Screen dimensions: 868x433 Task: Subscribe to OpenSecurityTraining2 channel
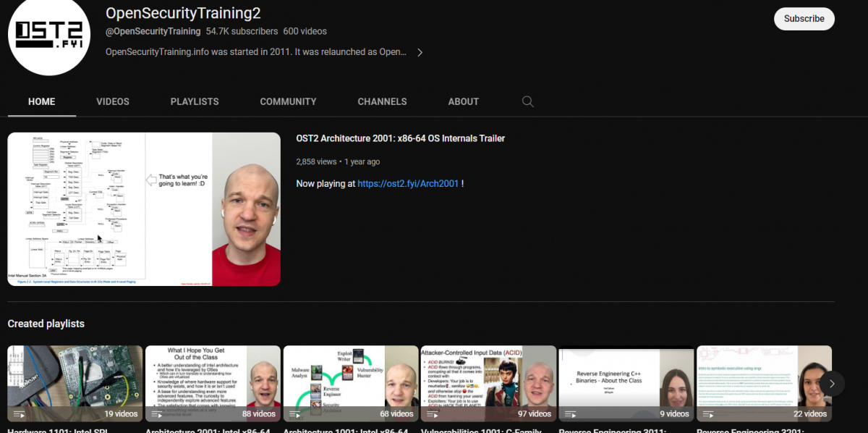click(x=804, y=19)
